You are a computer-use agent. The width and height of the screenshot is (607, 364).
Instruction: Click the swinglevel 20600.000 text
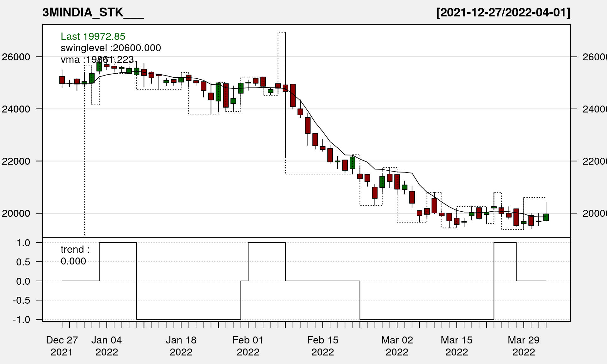point(111,48)
